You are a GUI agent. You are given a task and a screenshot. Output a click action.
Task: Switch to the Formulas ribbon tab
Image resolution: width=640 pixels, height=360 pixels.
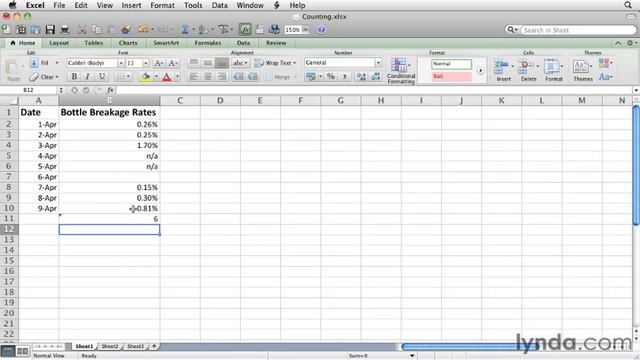tap(207, 42)
